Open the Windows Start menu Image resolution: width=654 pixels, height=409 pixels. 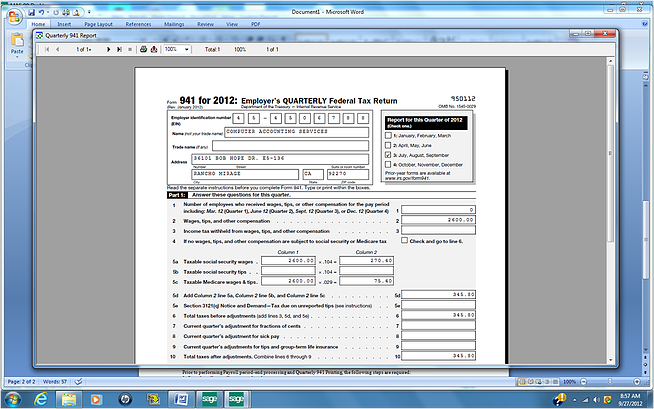[12, 400]
